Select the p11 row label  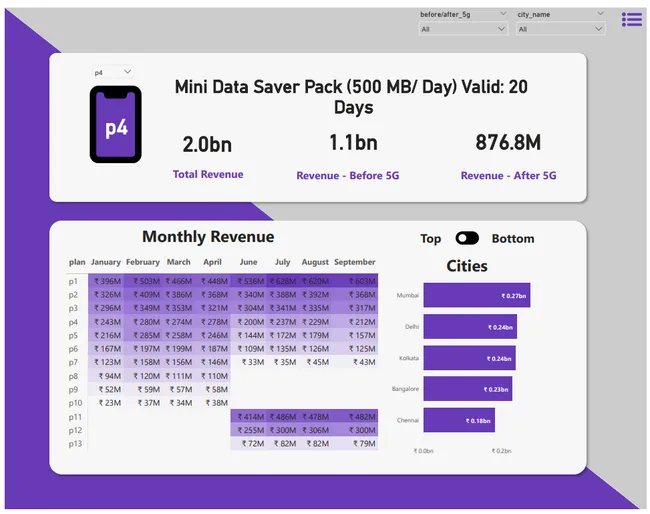pos(75,417)
